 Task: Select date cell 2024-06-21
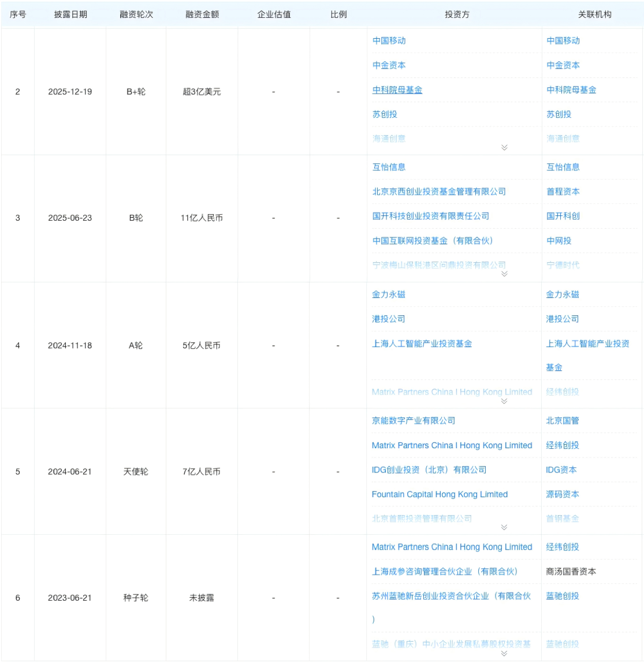point(70,471)
